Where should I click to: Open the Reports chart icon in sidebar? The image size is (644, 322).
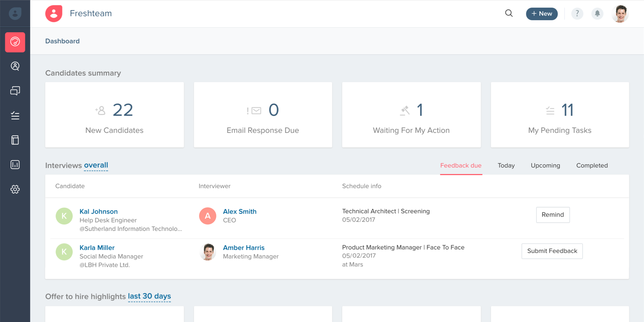[x=15, y=165]
